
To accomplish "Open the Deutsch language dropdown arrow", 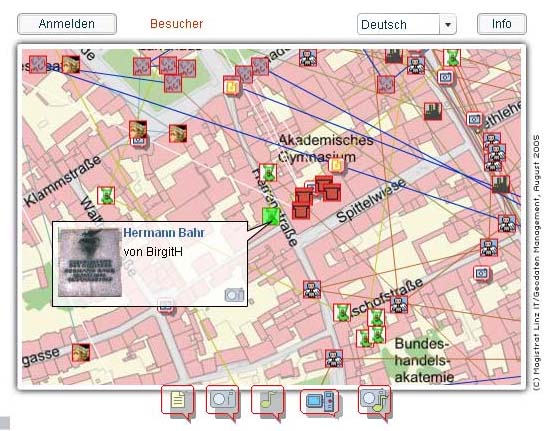I will click(x=448, y=24).
